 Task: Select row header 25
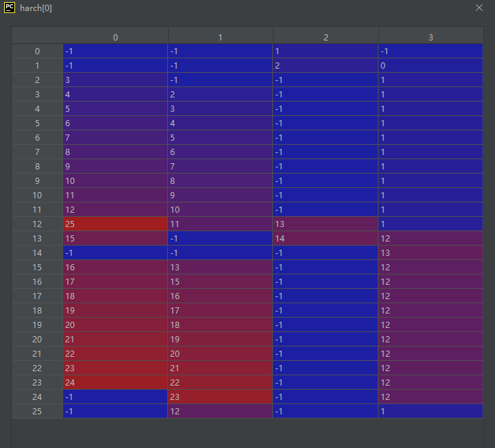point(37,411)
